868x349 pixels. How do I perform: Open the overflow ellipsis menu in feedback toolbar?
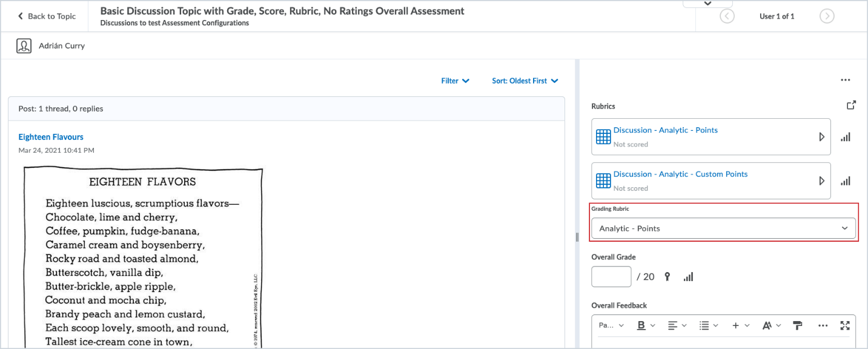(x=823, y=325)
